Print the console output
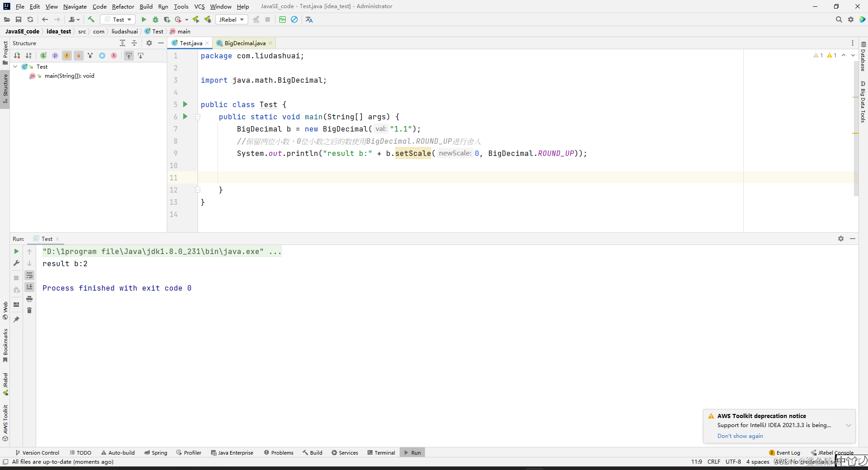The width and height of the screenshot is (868, 470). click(29, 299)
